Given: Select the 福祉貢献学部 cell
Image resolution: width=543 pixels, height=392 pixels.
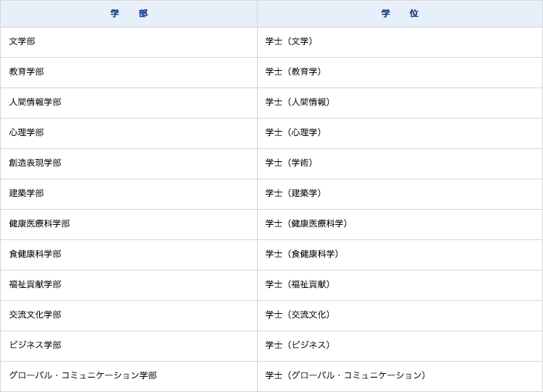Looking at the screenshot, I should [35, 285].
